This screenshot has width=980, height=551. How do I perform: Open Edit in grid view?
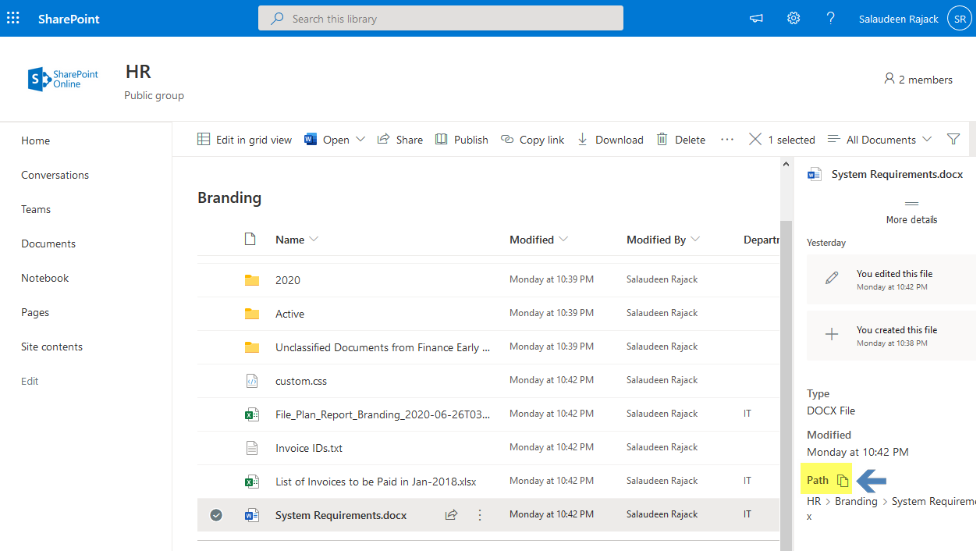click(244, 139)
